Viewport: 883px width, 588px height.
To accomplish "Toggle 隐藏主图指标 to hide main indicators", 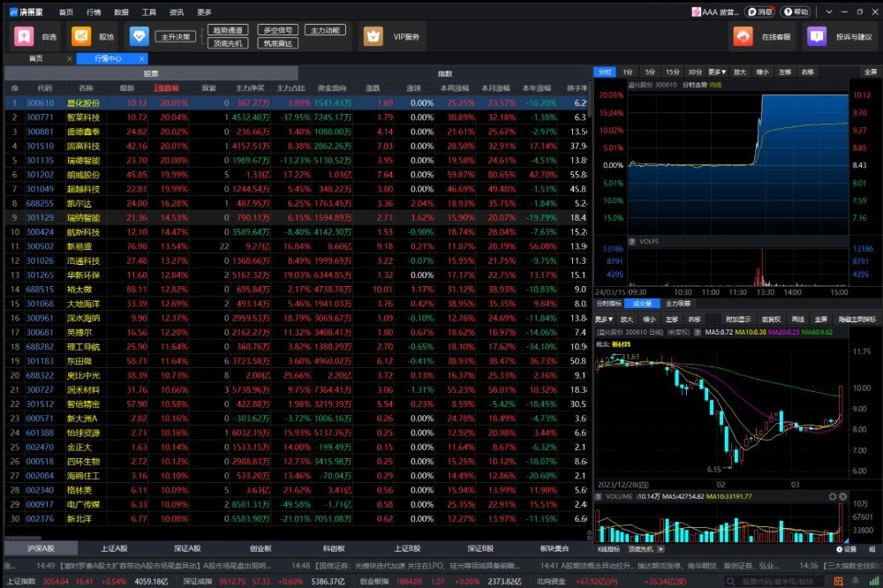I will click(857, 319).
